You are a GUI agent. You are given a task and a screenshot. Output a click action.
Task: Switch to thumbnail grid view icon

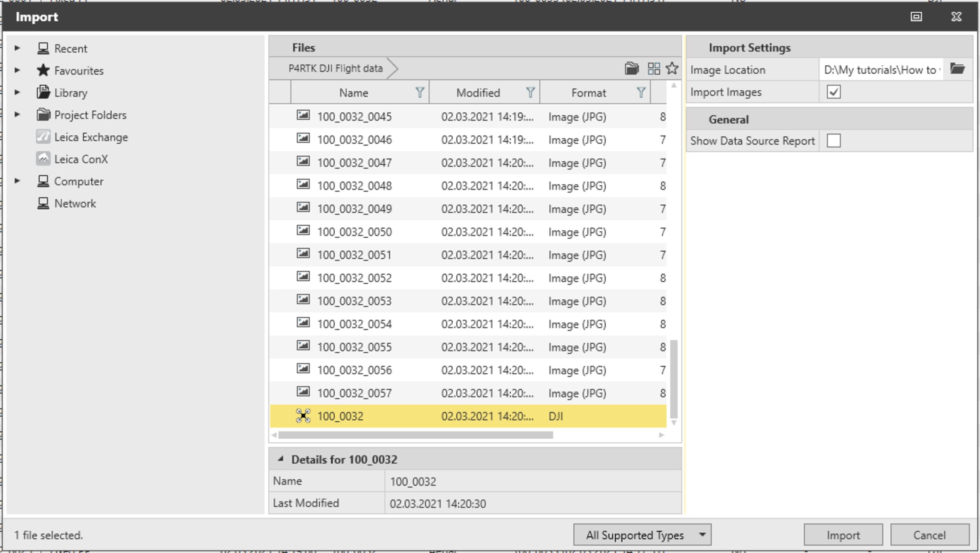(654, 69)
